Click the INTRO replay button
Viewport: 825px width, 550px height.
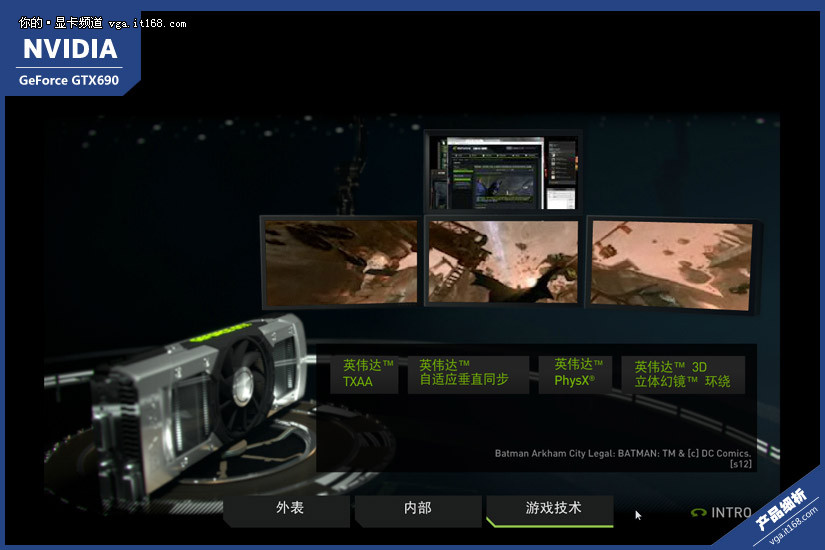(x=721, y=512)
